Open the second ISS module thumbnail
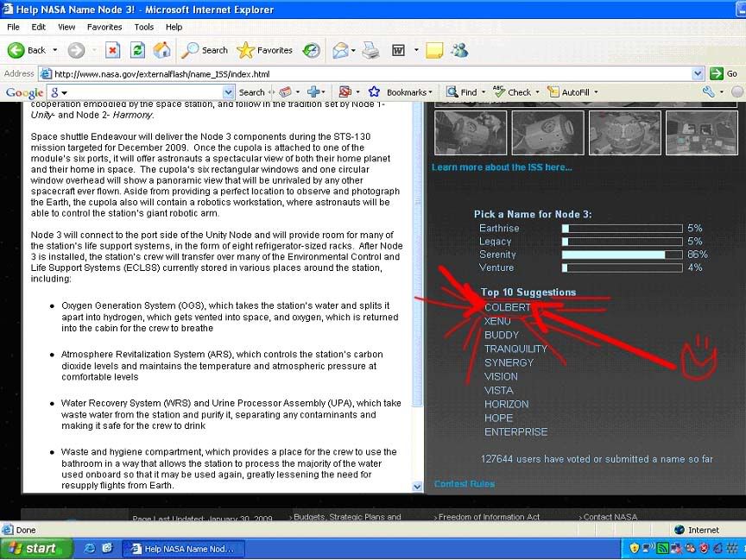 (547, 133)
